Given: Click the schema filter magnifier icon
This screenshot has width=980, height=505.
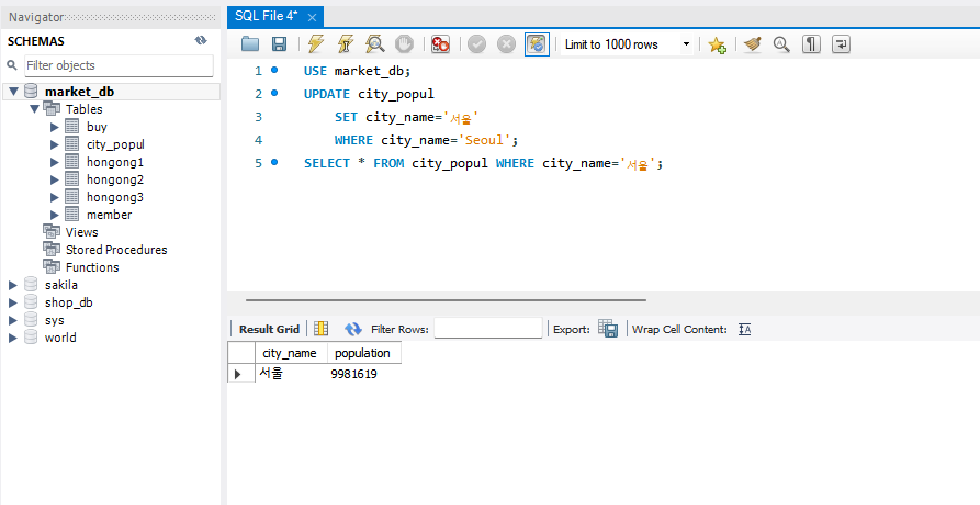Looking at the screenshot, I should [x=12, y=65].
